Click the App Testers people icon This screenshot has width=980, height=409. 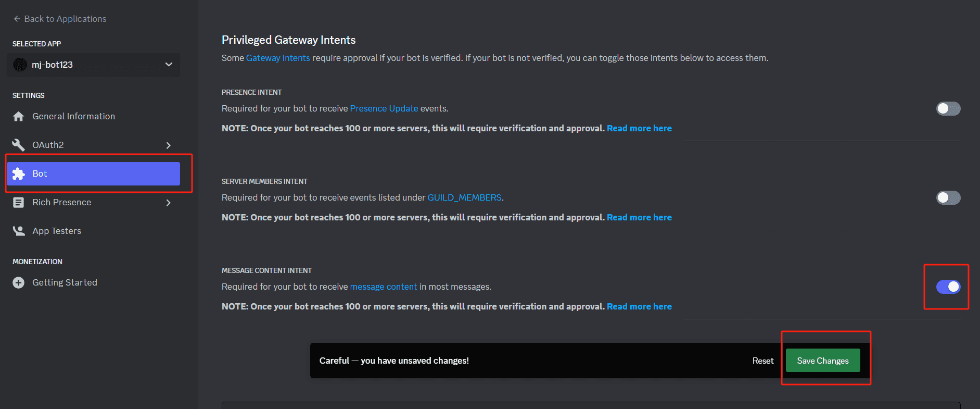(19, 231)
